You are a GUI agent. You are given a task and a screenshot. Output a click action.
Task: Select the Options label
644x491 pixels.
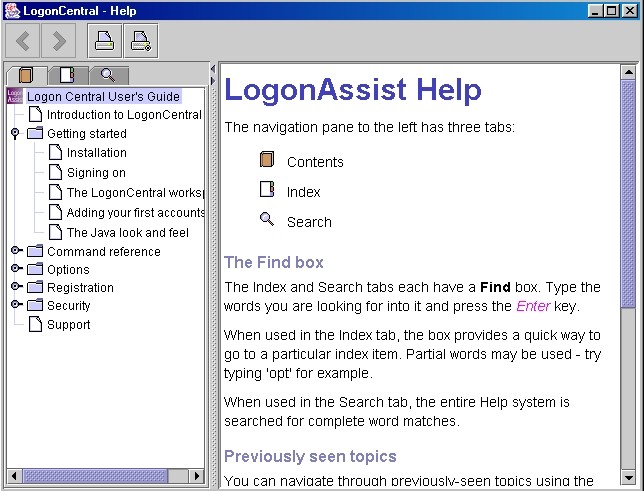pos(68,270)
